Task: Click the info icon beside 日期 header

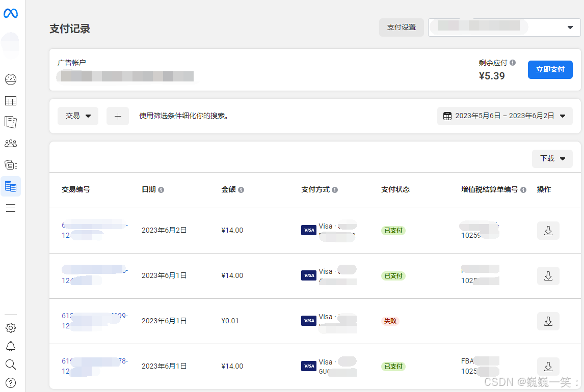Action: click(x=161, y=190)
